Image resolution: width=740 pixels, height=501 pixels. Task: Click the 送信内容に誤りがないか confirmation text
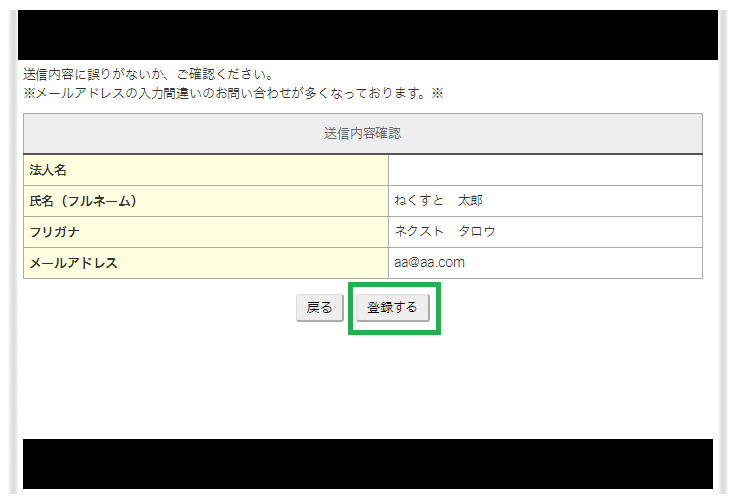tap(148, 75)
